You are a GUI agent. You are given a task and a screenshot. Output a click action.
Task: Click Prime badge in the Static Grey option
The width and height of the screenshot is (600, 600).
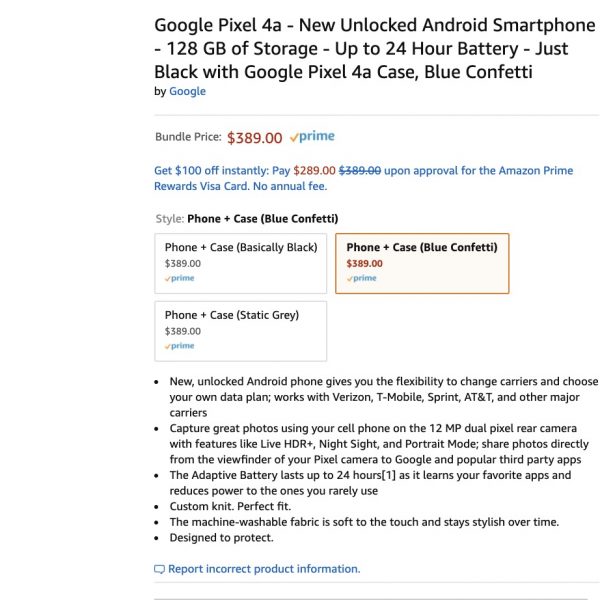(x=180, y=346)
